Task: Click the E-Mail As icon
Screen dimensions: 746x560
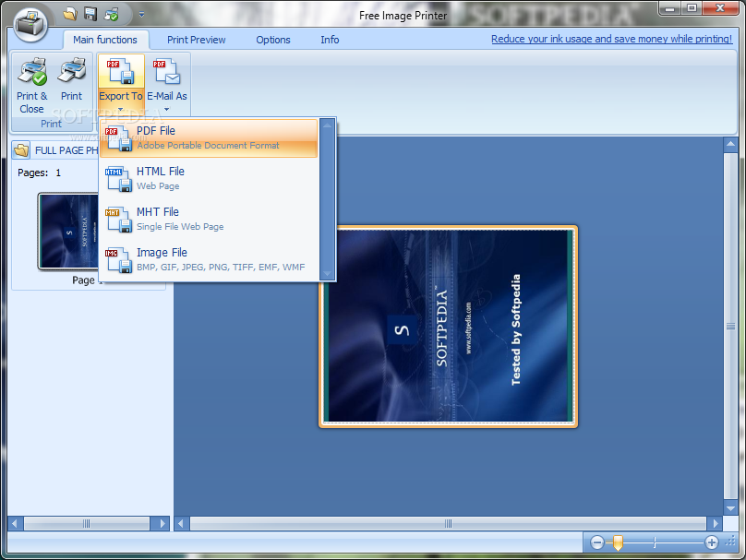Action: 166,71
